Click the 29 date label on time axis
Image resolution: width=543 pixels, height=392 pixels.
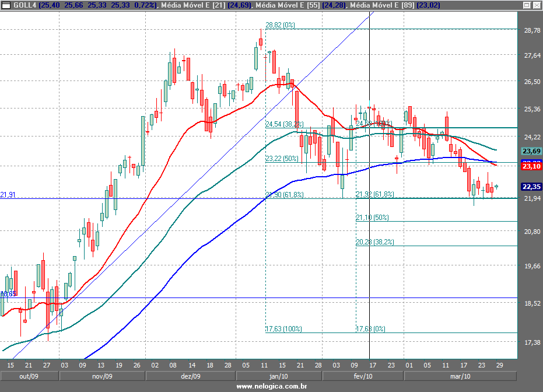[499, 365]
